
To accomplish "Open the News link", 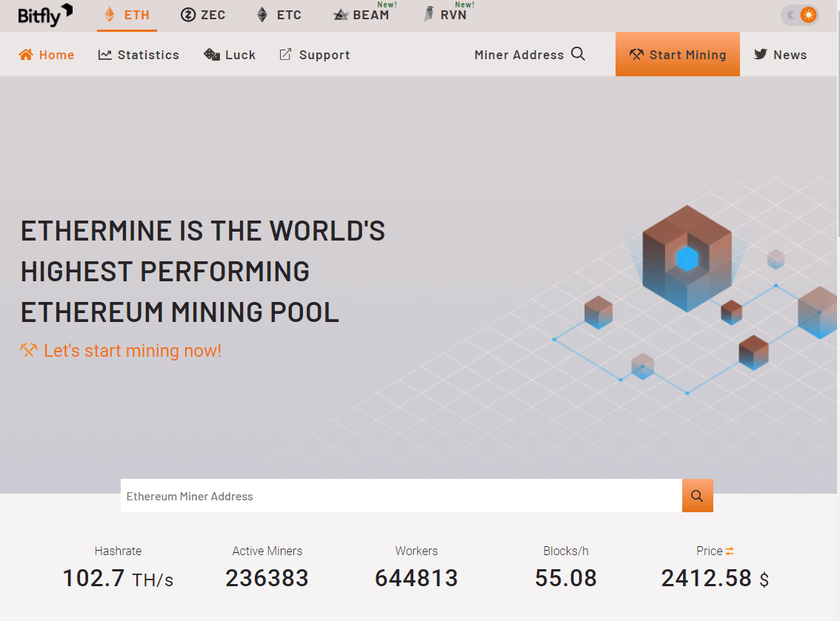I will [x=781, y=55].
